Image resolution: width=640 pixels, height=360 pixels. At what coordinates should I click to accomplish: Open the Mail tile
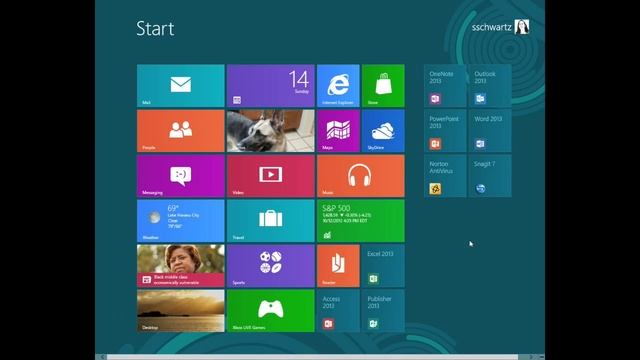pos(181,86)
